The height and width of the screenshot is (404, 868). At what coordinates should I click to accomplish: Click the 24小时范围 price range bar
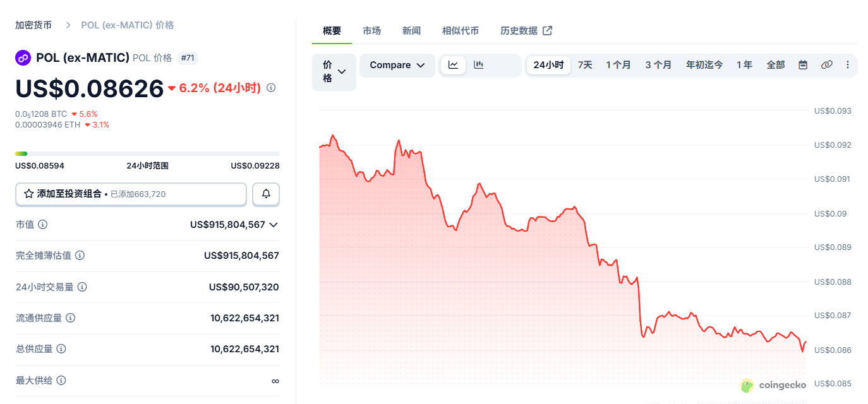tap(147, 153)
